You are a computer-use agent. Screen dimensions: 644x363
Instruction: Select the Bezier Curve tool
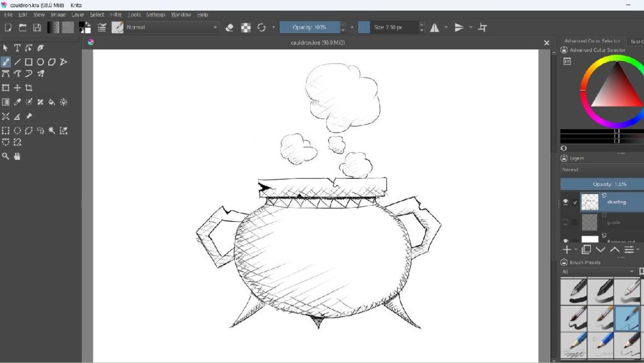click(x=6, y=73)
